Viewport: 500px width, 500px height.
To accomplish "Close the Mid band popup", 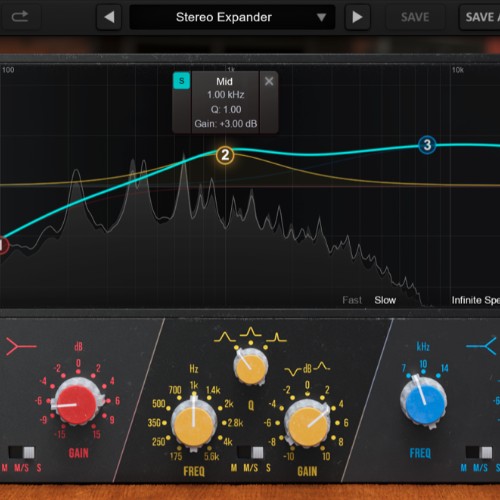I will coord(269,81).
